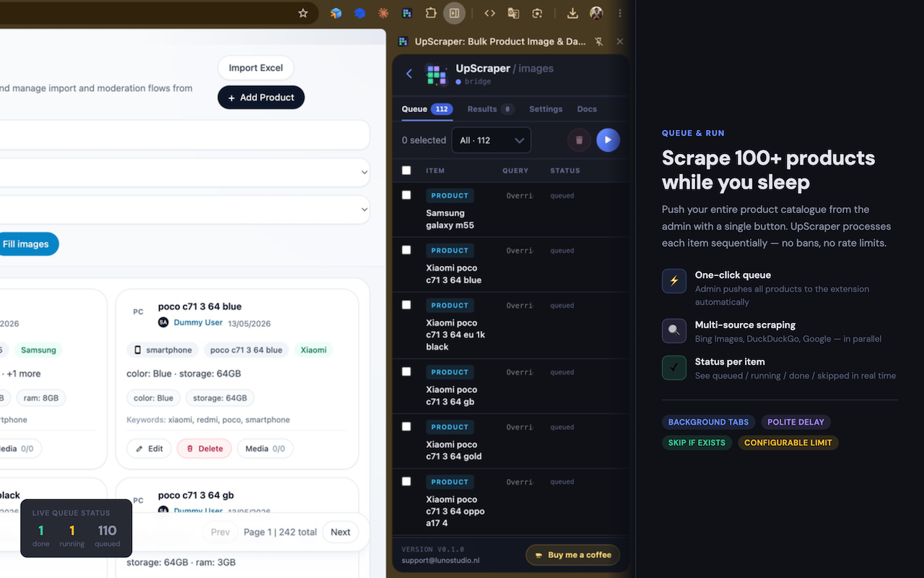Click the QUERY column header in the queue

point(515,171)
